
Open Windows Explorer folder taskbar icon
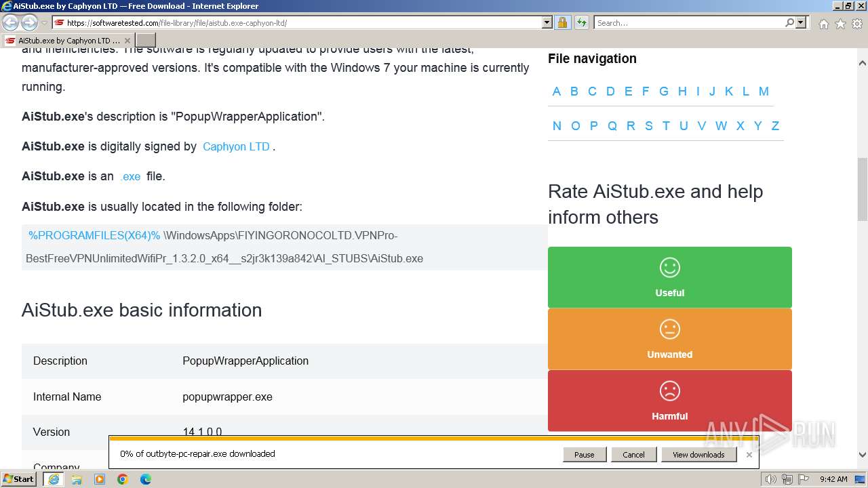point(77,479)
